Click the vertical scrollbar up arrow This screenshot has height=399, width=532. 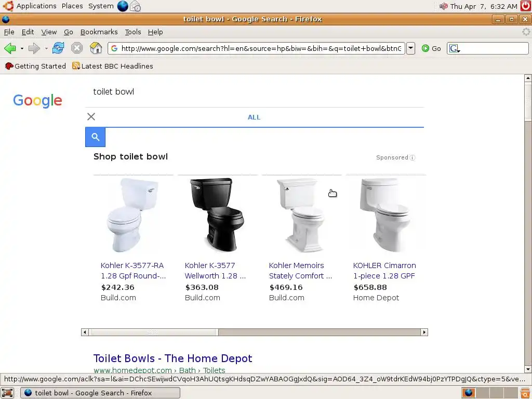pos(528,78)
